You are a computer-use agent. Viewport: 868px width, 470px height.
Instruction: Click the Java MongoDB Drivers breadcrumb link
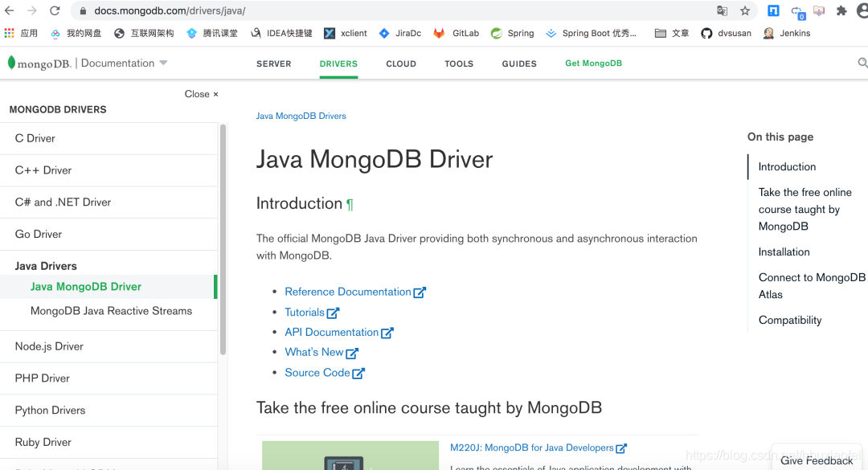point(301,116)
